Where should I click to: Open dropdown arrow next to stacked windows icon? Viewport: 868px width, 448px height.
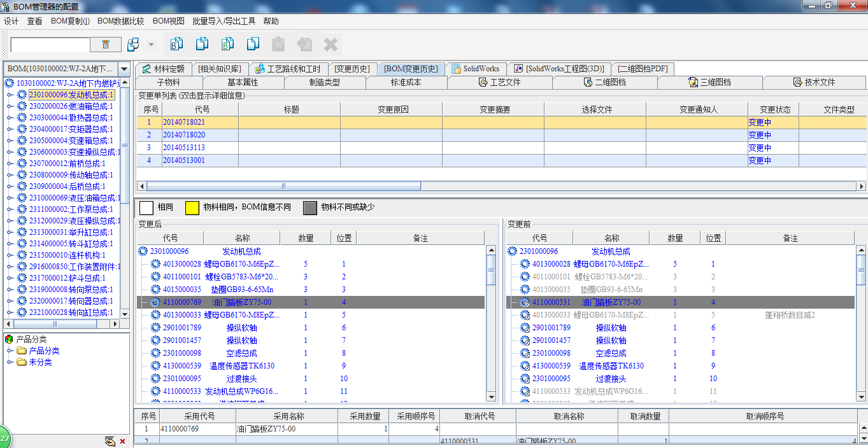tap(151, 45)
